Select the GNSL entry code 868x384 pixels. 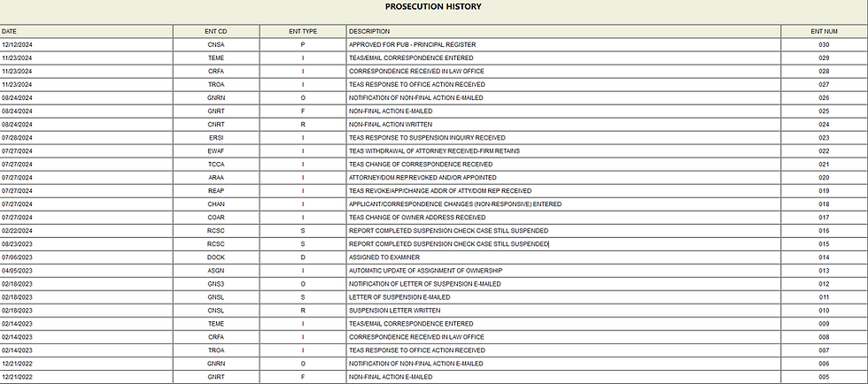coord(216,297)
